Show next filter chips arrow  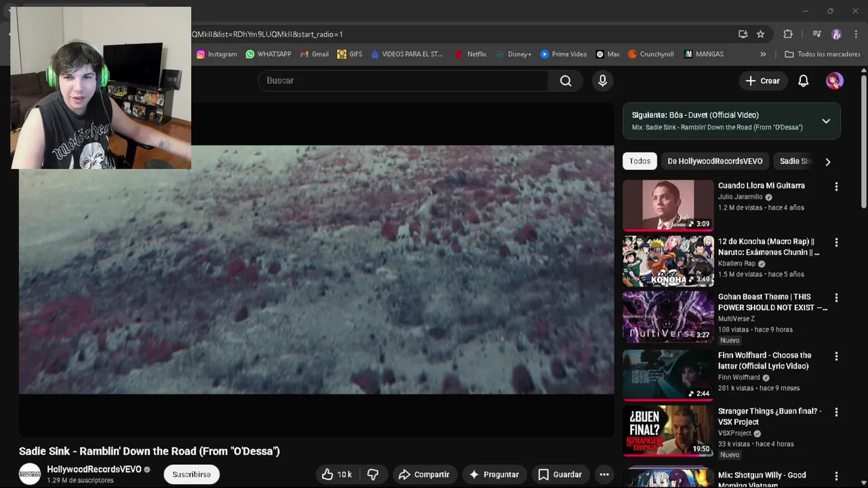pyautogui.click(x=827, y=161)
